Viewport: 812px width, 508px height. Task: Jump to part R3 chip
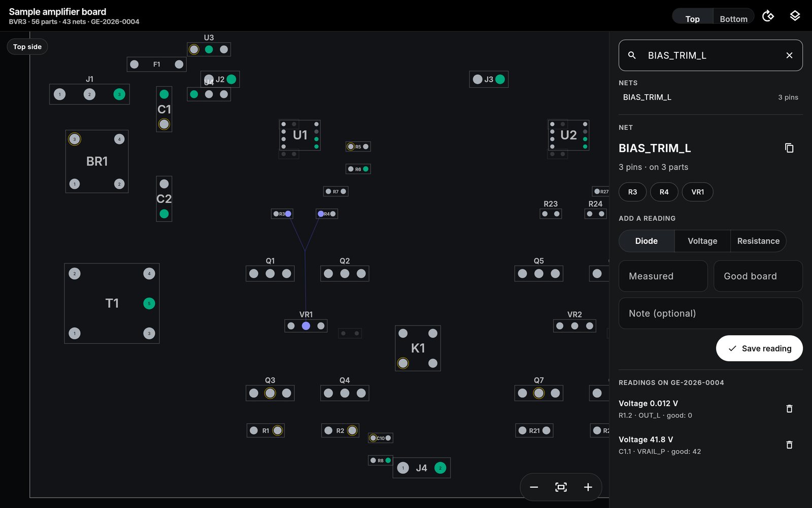point(632,192)
